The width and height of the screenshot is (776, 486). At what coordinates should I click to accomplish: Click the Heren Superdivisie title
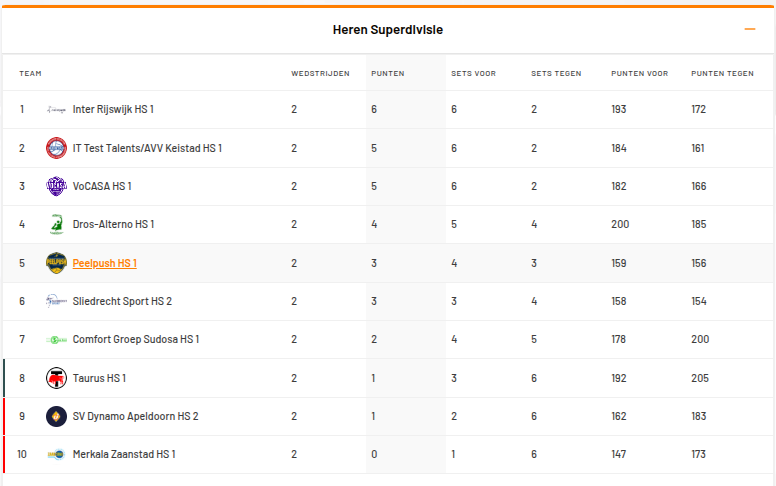tap(388, 30)
